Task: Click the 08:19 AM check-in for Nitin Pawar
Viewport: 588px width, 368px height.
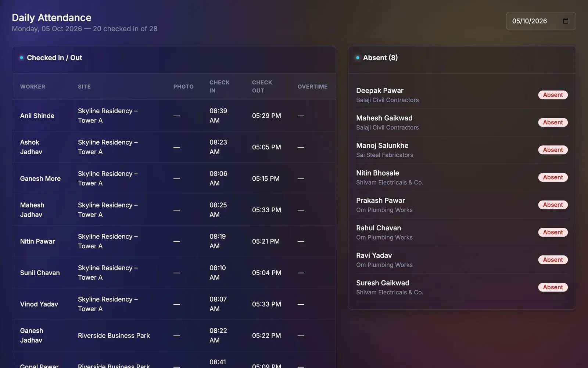Action: tap(218, 241)
